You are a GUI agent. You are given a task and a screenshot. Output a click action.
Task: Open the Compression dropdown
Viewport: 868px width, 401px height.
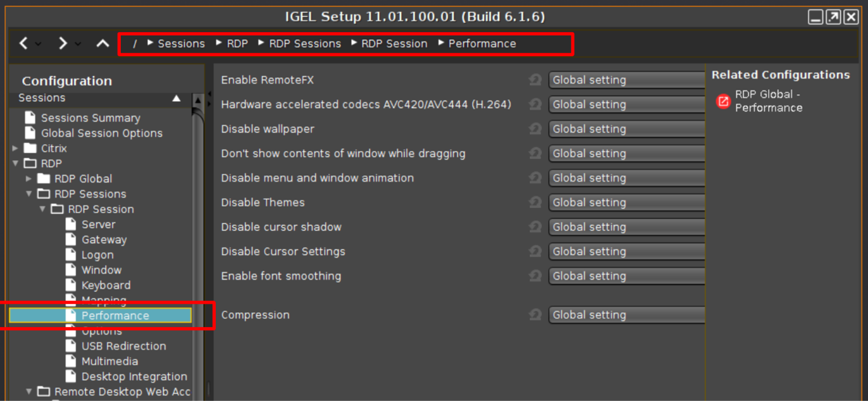pyautogui.click(x=626, y=315)
